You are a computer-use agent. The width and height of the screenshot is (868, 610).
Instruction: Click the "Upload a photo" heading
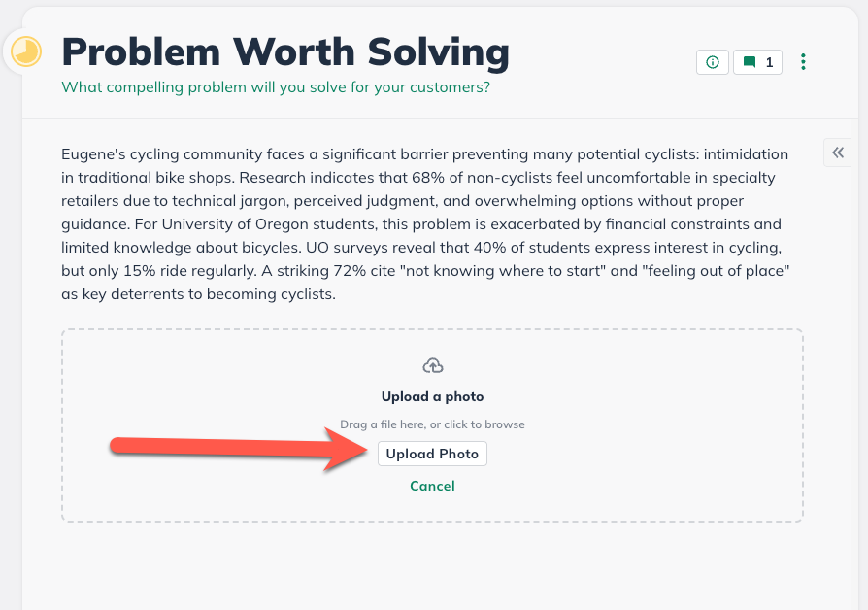pyautogui.click(x=432, y=396)
